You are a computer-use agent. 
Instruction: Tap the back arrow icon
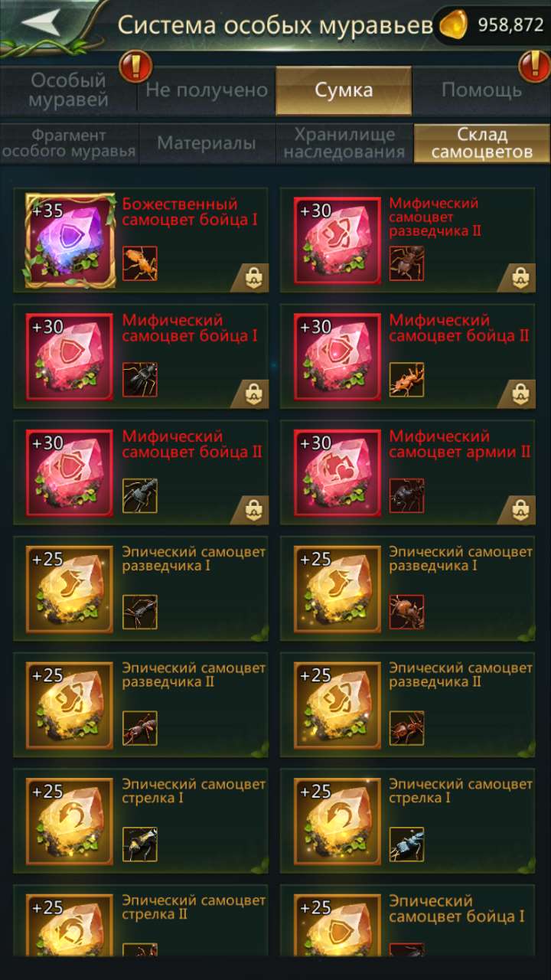tap(40, 22)
